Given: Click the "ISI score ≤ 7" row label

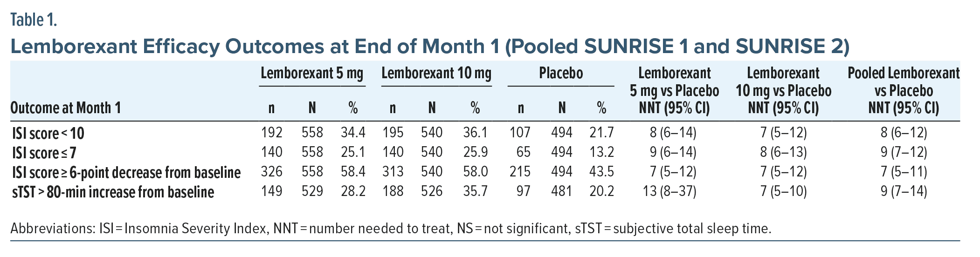Looking at the screenshot, I should coord(44,153).
